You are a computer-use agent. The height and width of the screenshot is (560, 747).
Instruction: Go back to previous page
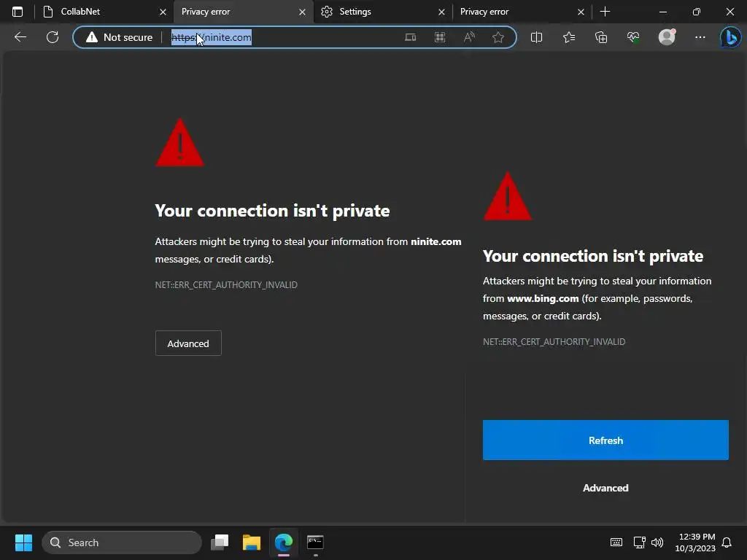click(x=20, y=37)
